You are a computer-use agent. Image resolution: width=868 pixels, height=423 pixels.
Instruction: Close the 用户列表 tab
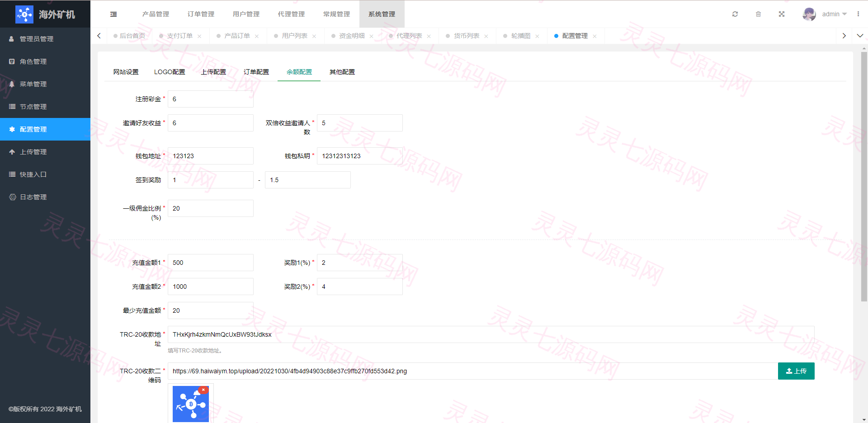pos(314,36)
